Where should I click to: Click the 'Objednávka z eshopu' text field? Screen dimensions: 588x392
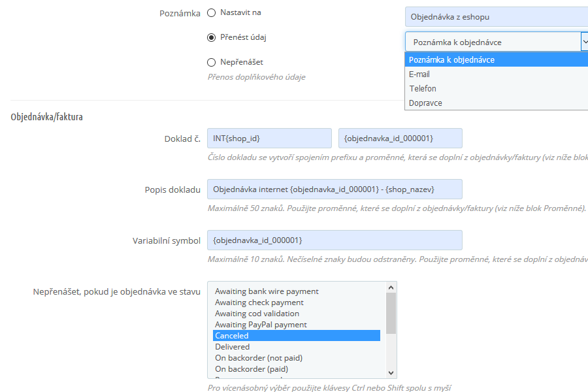coord(497,17)
